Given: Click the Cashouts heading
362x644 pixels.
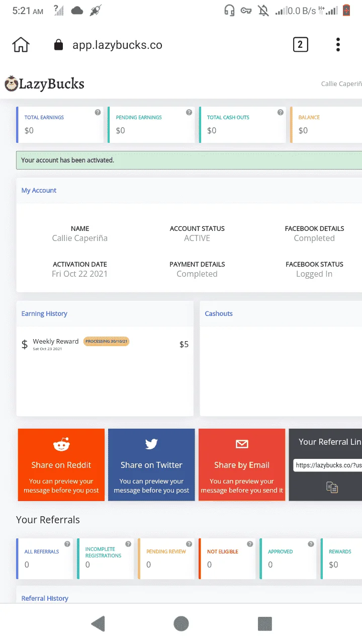Looking at the screenshot, I should tap(219, 313).
